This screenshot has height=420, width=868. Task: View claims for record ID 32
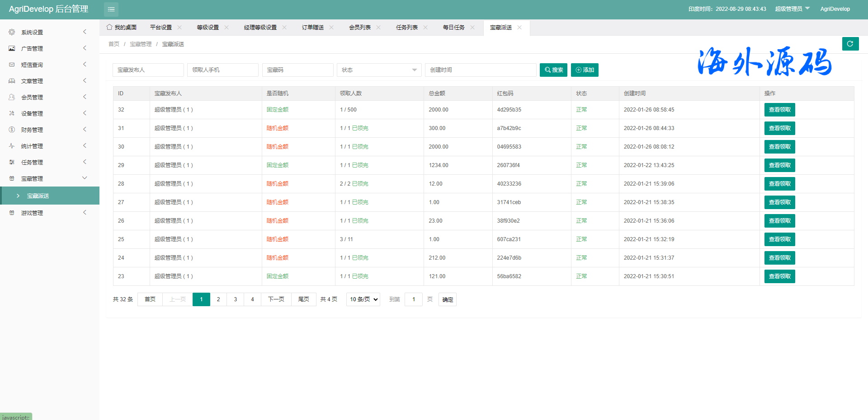(779, 110)
